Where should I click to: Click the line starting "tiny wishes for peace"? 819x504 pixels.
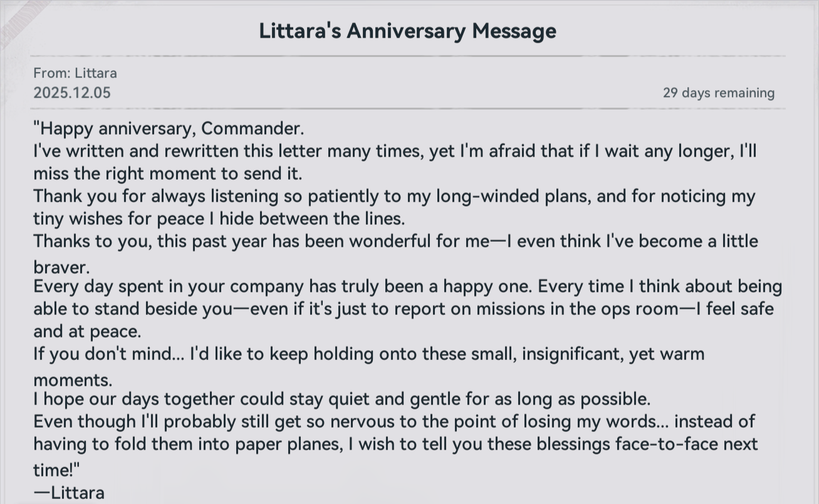(219, 219)
